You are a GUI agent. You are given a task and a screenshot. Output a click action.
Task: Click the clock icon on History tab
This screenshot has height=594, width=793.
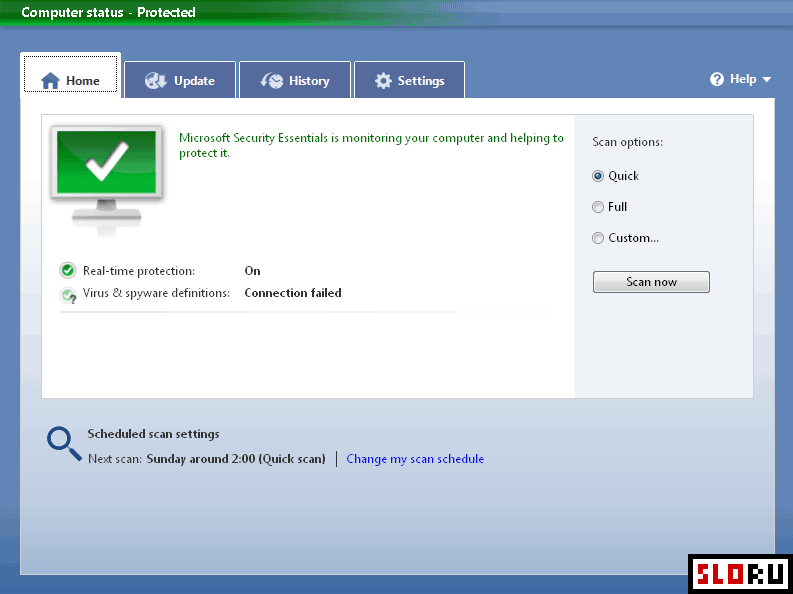click(x=272, y=80)
